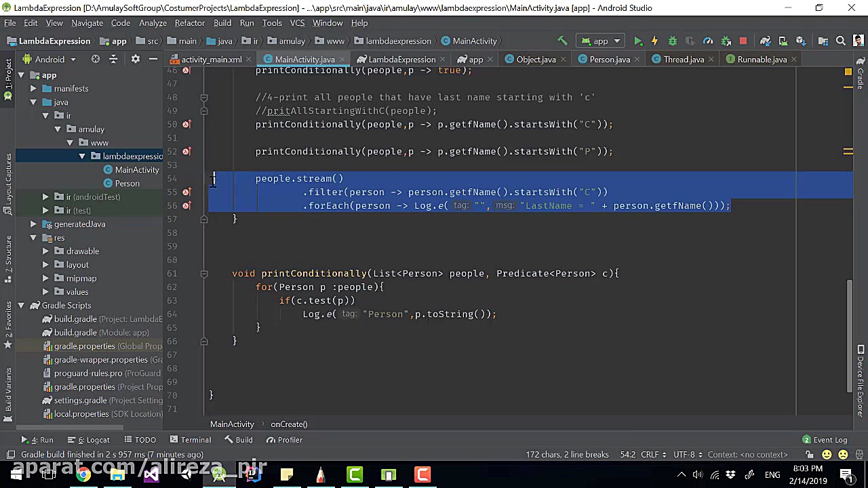The height and width of the screenshot is (488, 868).
Task: Toggle the tool window bars button in the status bar
Action: click(9, 455)
